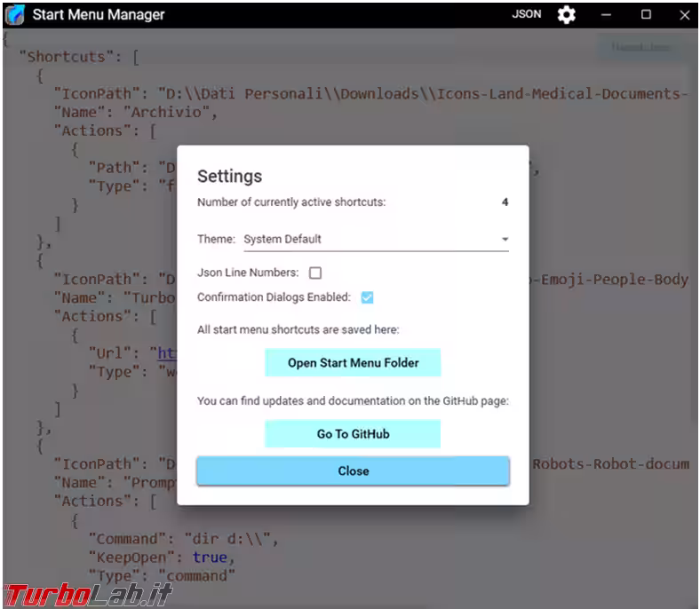Switch to JSON view in the title bar
Screen dimensions: 700x609
(x=527, y=14)
